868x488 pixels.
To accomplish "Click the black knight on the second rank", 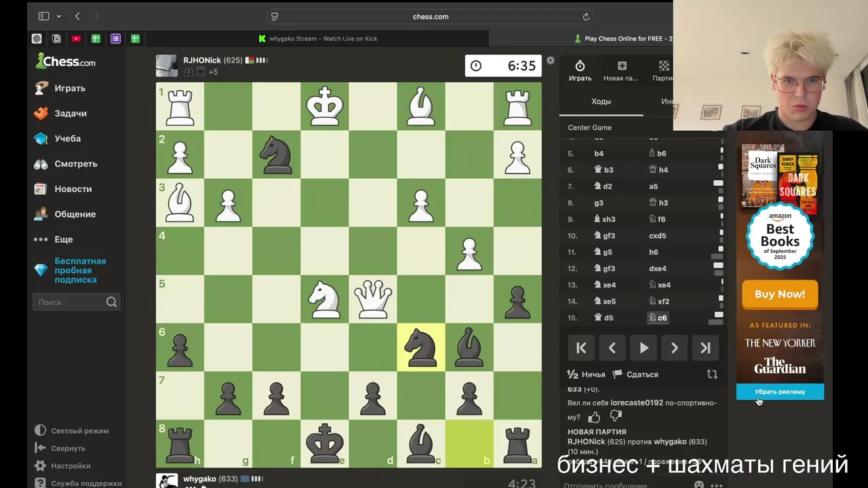I will (x=276, y=155).
